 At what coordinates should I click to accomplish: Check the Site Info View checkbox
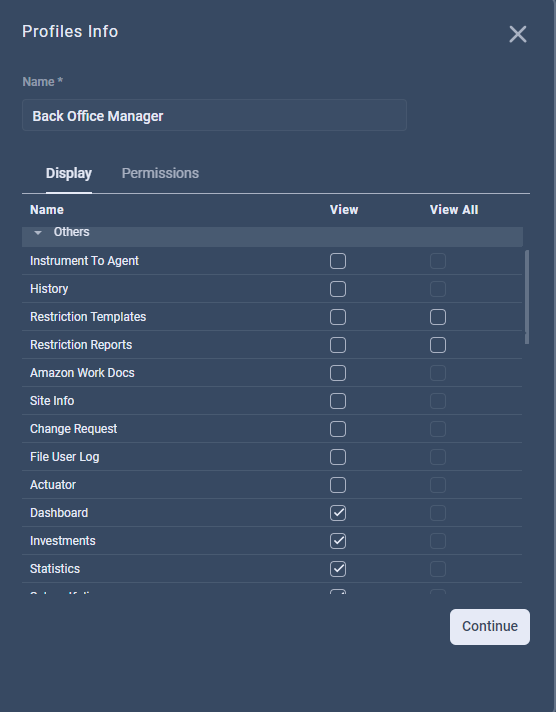pyautogui.click(x=338, y=401)
